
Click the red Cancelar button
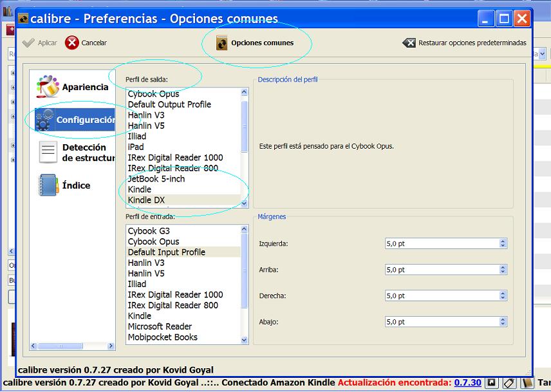click(x=86, y=43)
